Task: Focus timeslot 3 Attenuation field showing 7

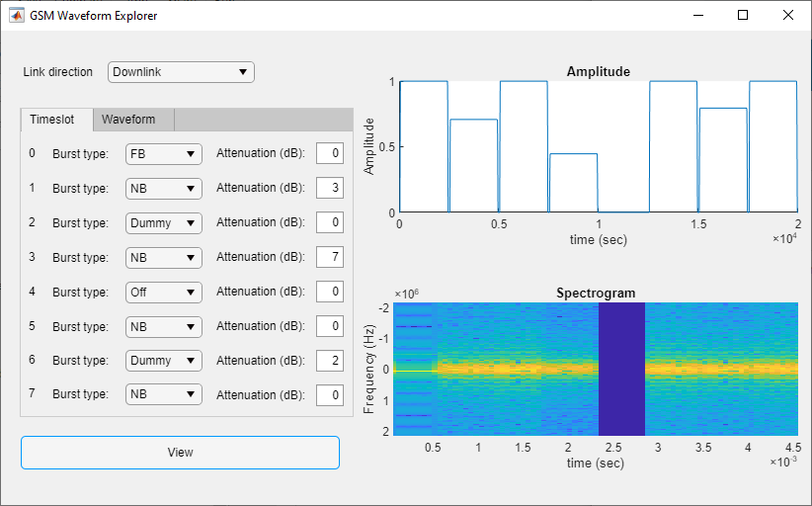Action: [330, 257]
